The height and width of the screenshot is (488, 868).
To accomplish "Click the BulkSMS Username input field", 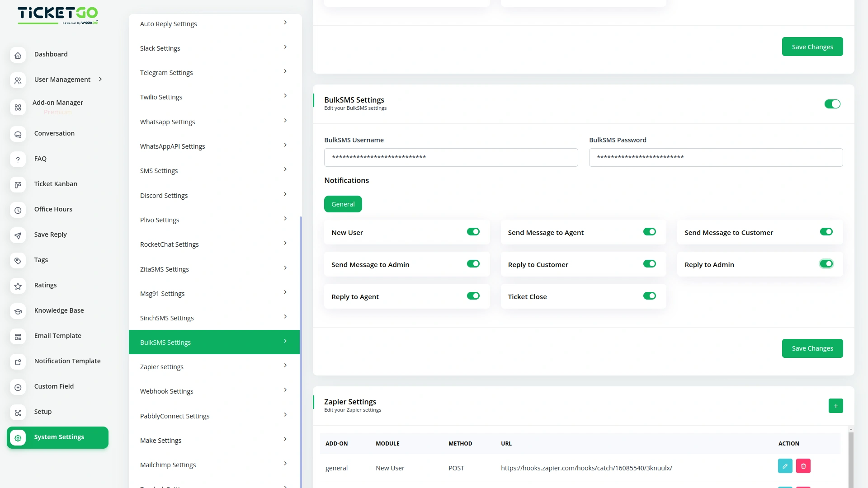I will coord(450,157).
